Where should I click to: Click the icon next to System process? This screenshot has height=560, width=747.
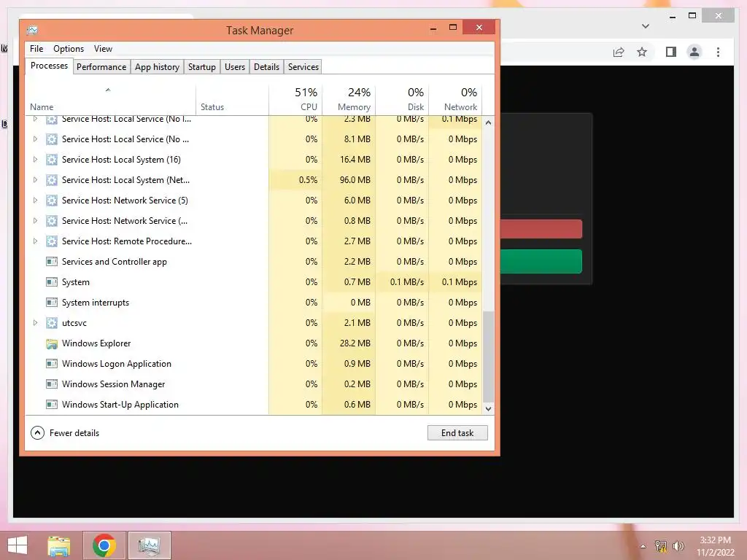(x=52, y=282)
